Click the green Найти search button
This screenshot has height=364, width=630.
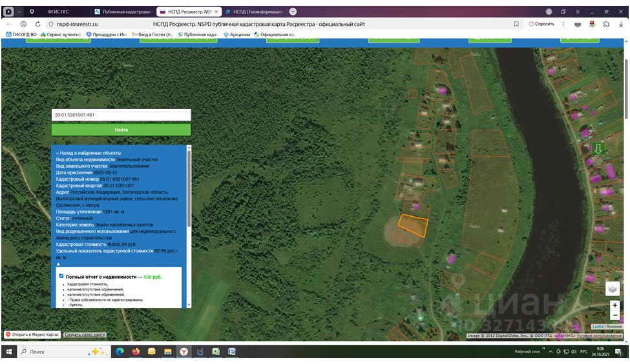[121, 130]
